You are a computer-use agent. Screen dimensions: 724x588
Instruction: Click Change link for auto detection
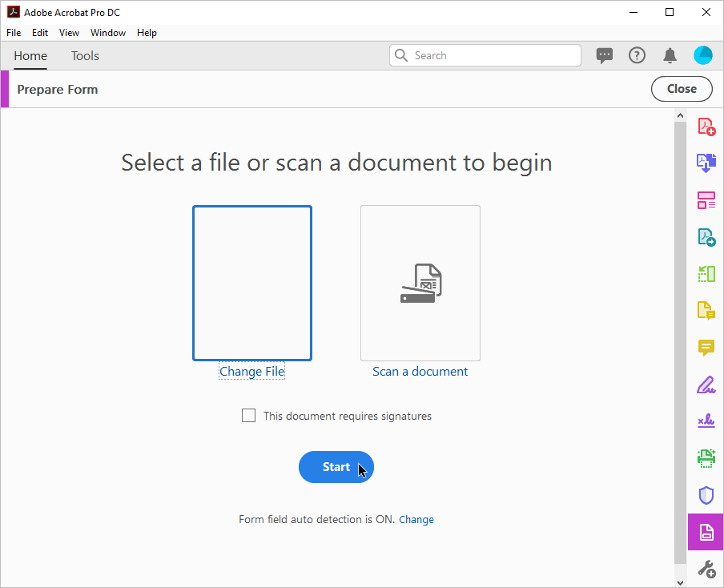click(416, 520)
